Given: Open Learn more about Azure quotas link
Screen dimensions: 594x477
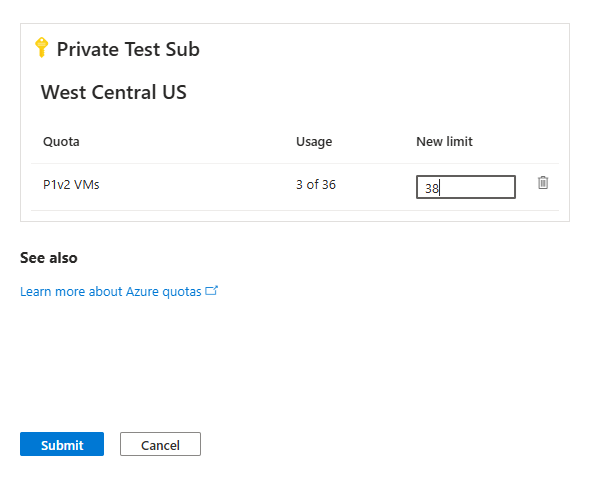Looking at the screenshot, I should [111, 291].
